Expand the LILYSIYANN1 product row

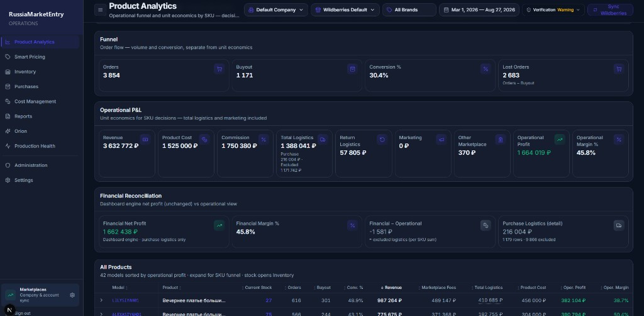[x=101, y=300]
